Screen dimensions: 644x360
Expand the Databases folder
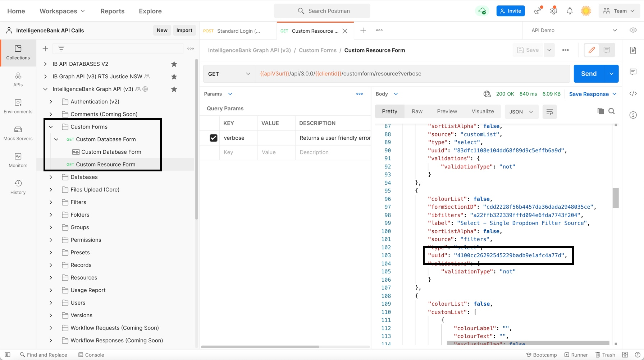tap(51, 177)
